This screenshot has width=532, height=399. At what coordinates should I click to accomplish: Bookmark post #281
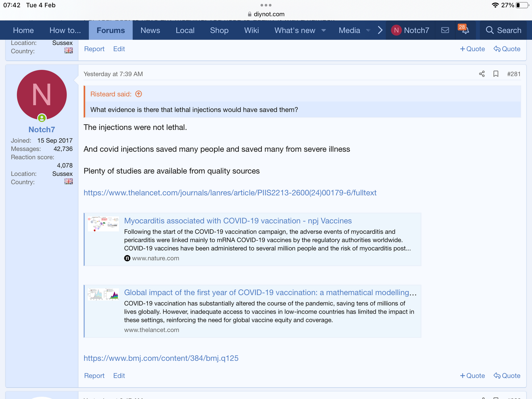click(496, 74)
